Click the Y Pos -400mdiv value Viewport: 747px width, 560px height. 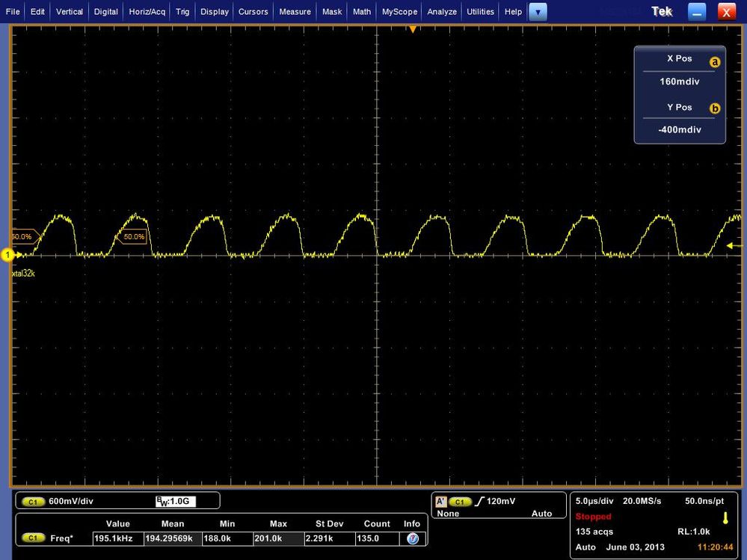pos(680,129)
